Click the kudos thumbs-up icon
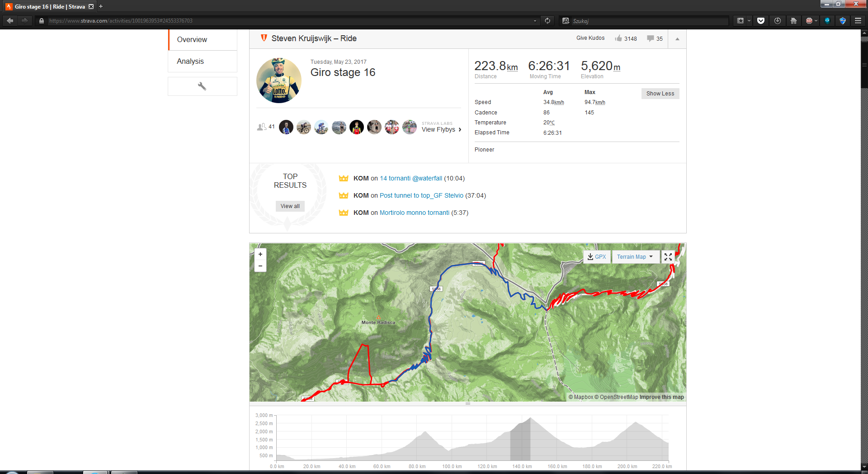 (618, 38)
